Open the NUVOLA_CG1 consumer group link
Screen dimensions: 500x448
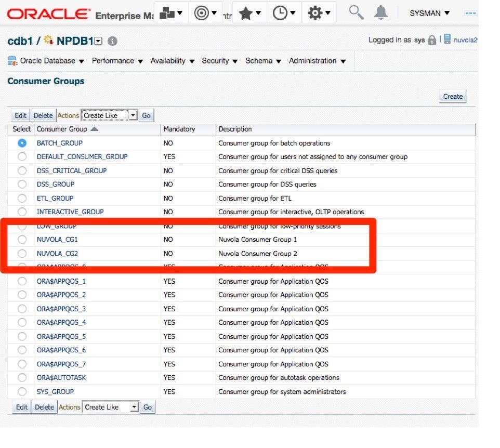pos(57,240)
